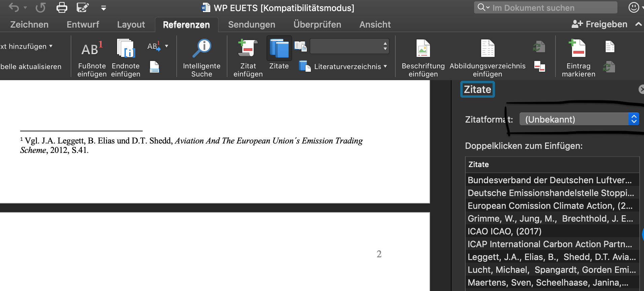Switch to the Entwurf tab

[83, 25]
